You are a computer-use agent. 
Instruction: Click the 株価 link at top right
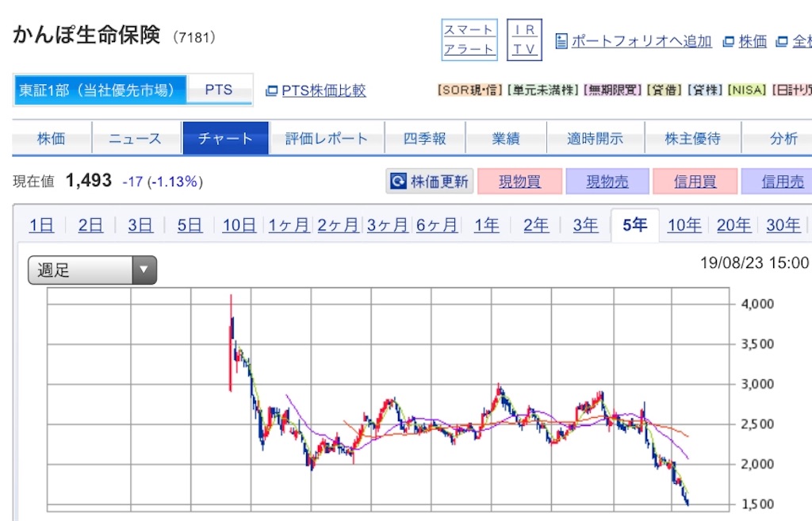coord(753,41)
